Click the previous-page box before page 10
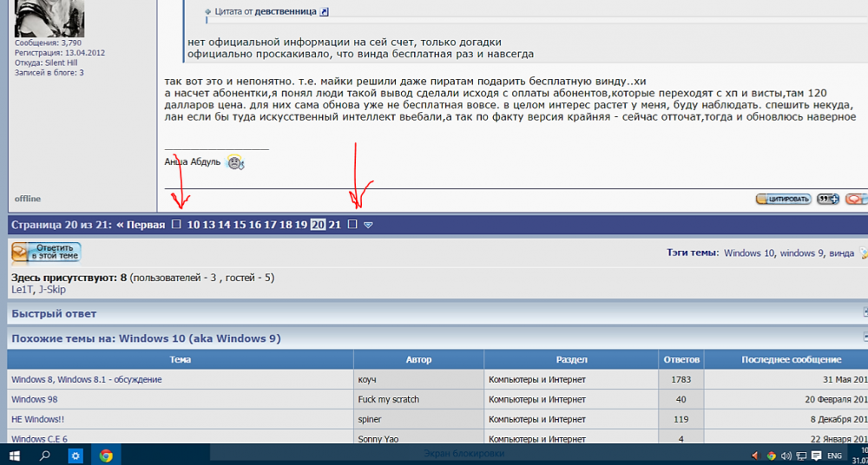The width and height of the screenshot is (868, 465). [x=176, y=224]
